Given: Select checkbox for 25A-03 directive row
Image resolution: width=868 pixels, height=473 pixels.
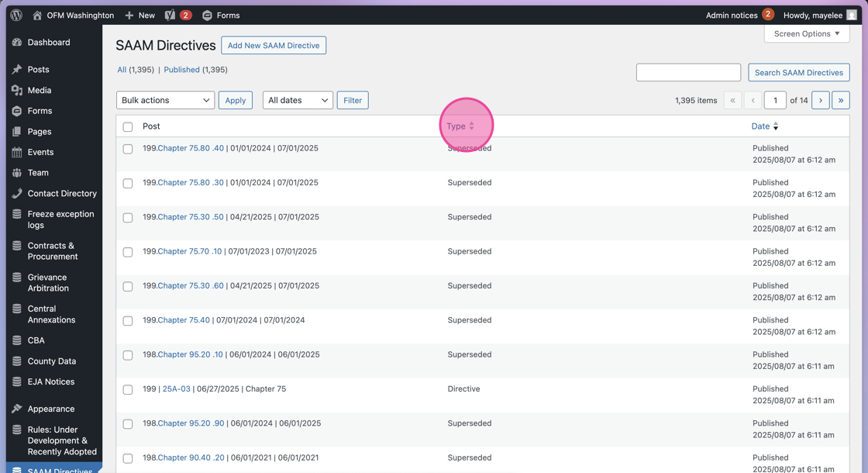Looking at the screenshot, I should pyautogui.click(x=128, y=389).
